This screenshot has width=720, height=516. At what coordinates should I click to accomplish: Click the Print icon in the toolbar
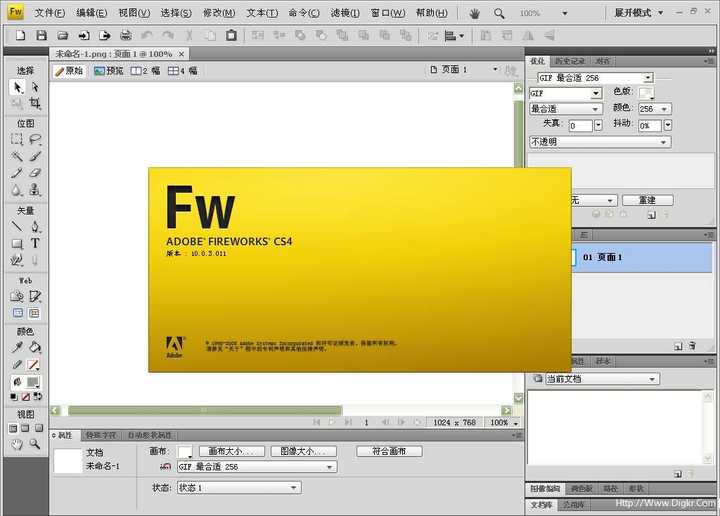[126, 35]
